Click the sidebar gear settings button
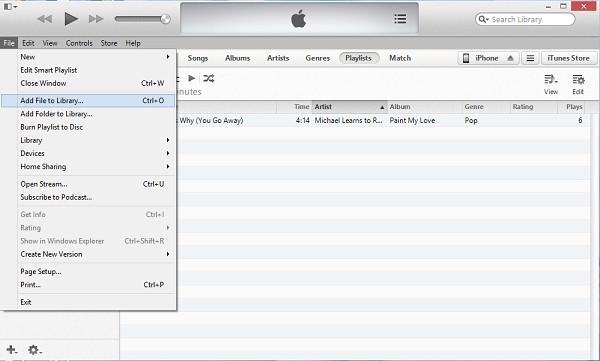Screen dimensions: 600x361 (x=34, y=350)
